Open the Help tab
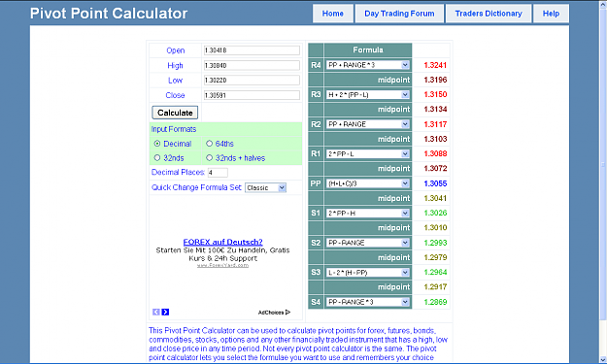 click(x=551, y=14)
